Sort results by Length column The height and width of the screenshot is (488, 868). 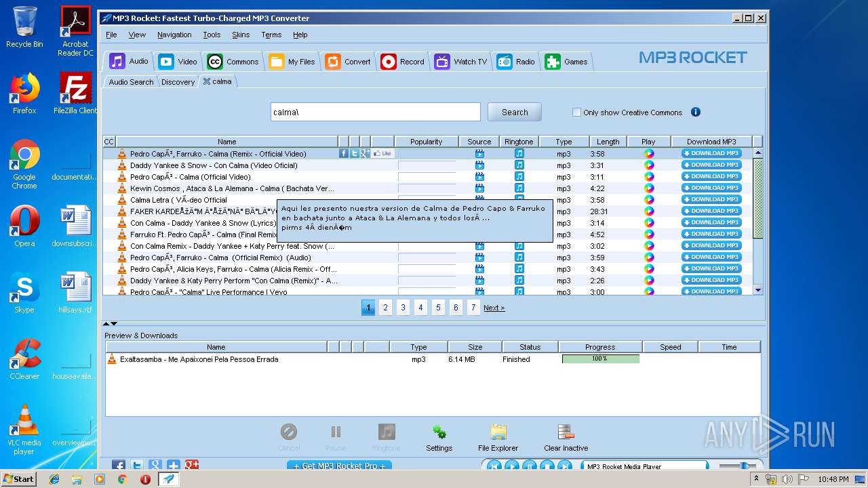pos(608,142)
